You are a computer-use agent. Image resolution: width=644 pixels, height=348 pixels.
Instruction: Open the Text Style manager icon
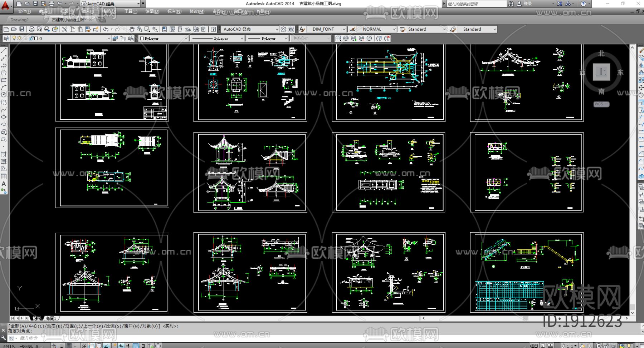pyautogui.click(x=302, y=29)
